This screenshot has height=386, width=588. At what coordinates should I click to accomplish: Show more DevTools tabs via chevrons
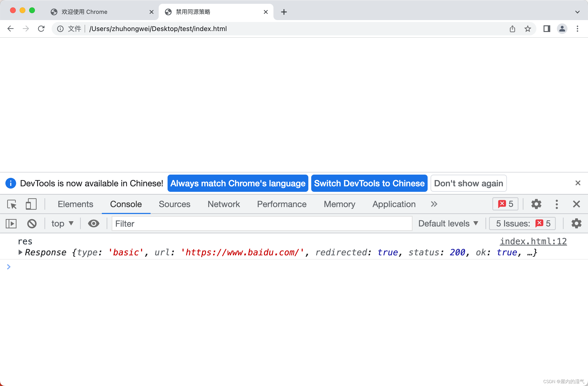pyautogui.click(x=434, y=204)
